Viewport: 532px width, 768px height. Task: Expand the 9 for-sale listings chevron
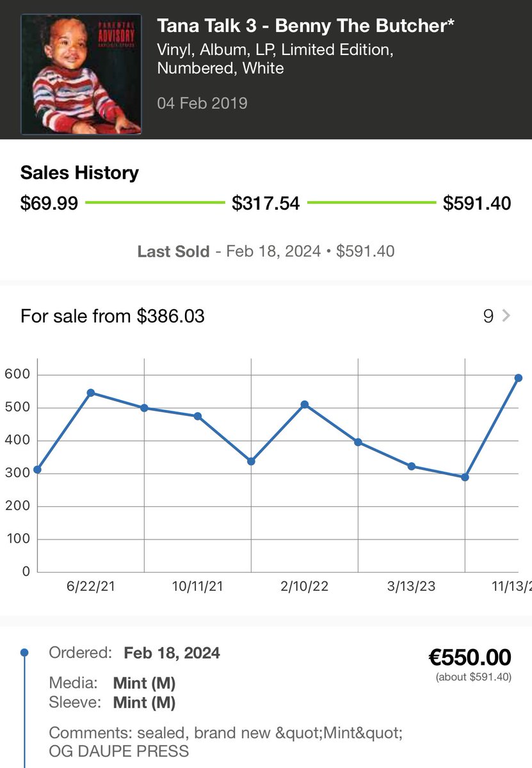[x=506, y=316]
